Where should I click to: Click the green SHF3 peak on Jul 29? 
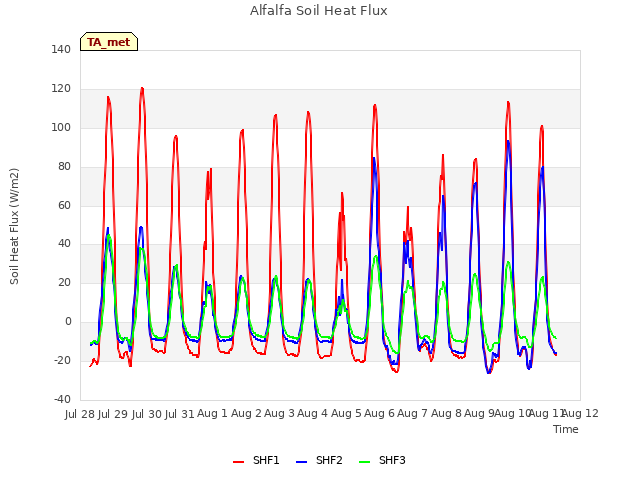109,236
